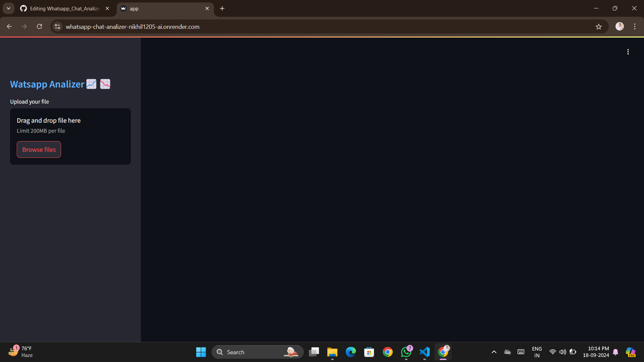Bookmark this page with star icon
Screen dimensions: 644x362
(599, 26)
